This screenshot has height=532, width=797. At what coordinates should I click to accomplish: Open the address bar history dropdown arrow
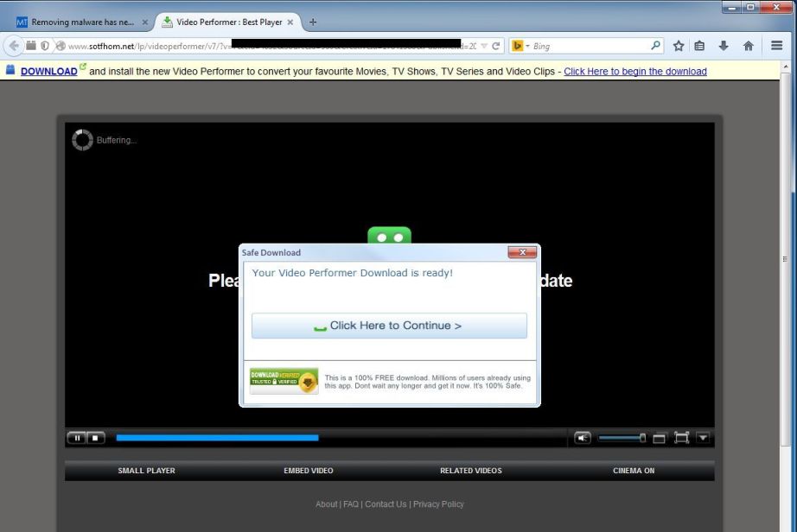pyautogui.click(x=484, y=46)
